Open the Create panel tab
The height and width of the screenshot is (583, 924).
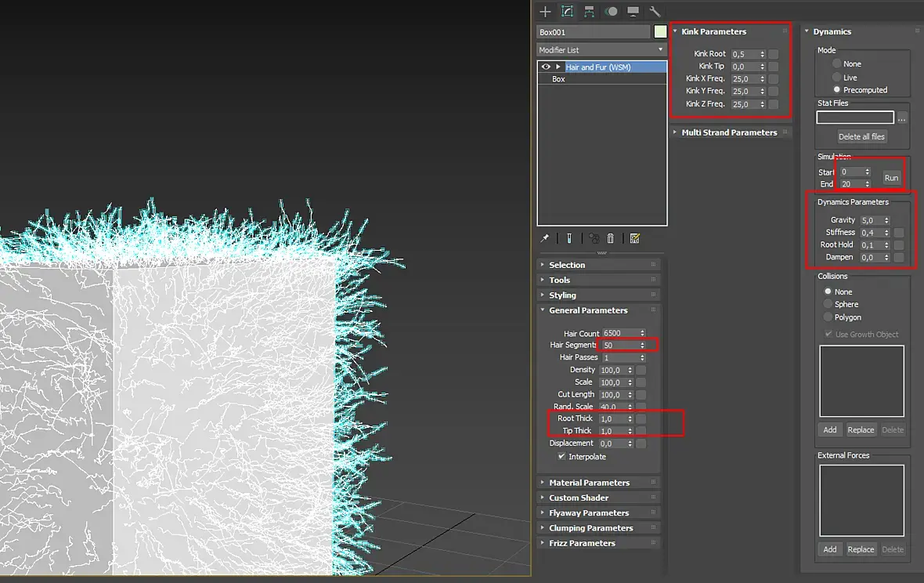(x=546, y=12)
